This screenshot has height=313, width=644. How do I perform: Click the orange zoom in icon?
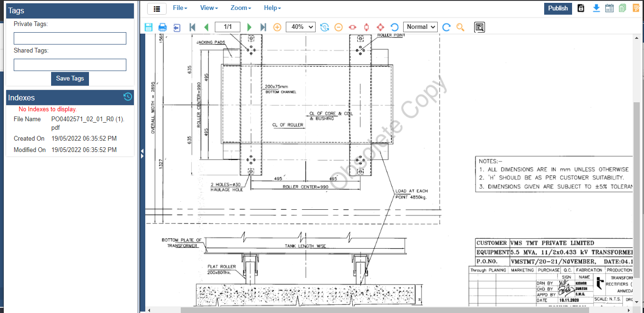coord(277,27)
